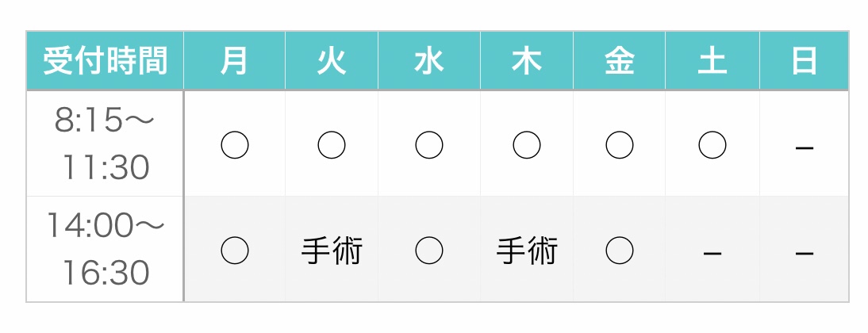Click the Saturday morning availability circle

(x=712, y=144)
